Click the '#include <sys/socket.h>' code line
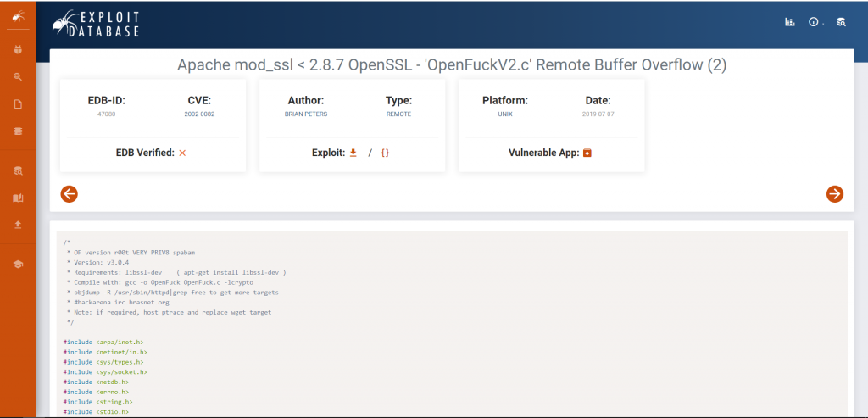This screenshot has height=418, width=868. pos(105,372)
